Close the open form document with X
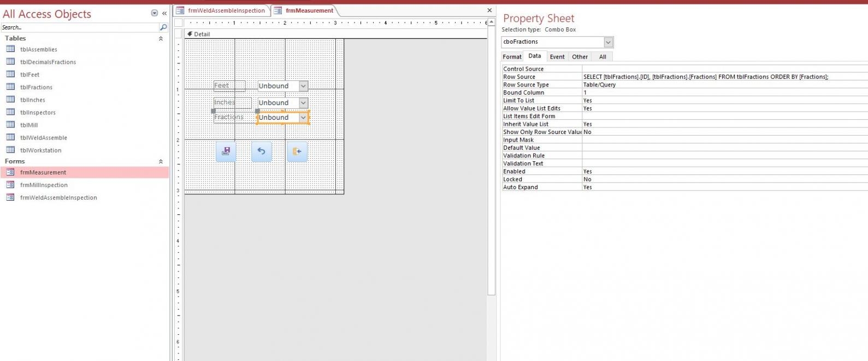 click(x=489, y=10)
